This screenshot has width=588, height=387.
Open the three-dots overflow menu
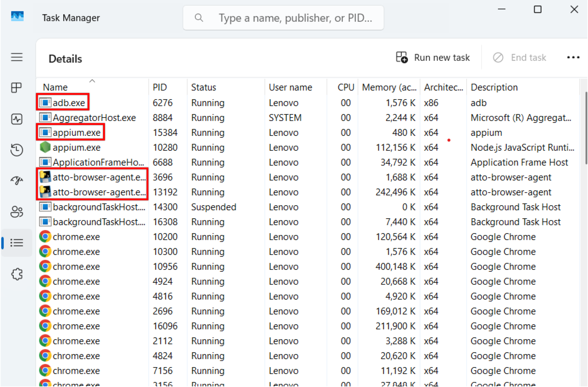573,57
